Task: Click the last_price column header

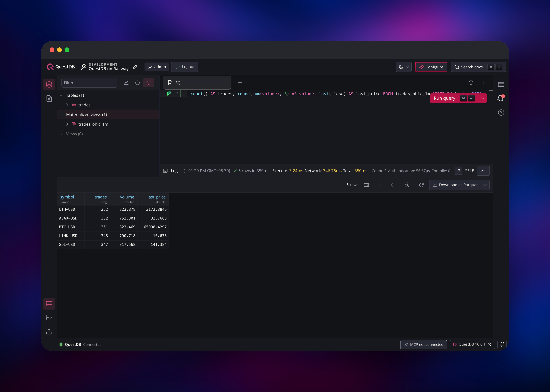Action: tap(153, 199)
